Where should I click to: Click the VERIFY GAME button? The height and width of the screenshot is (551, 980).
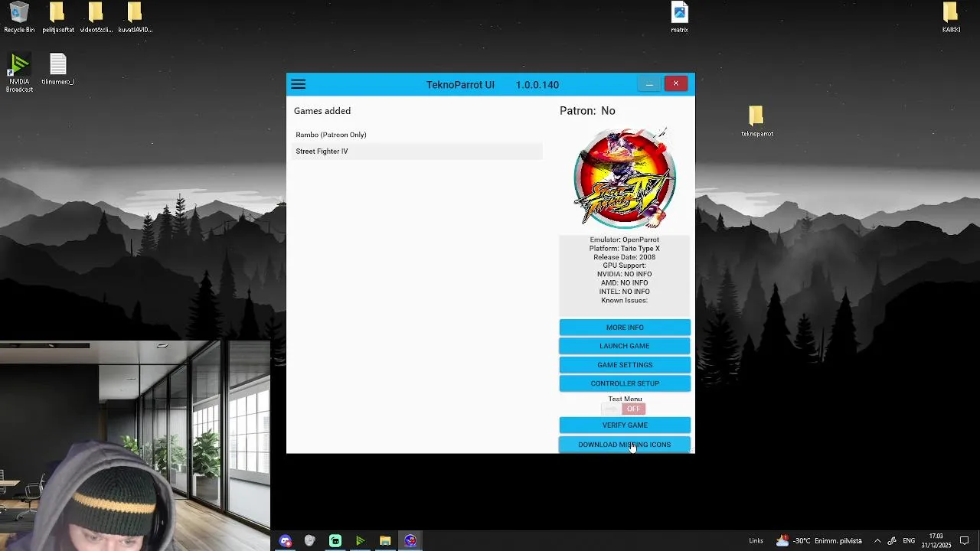pos(625,425)
